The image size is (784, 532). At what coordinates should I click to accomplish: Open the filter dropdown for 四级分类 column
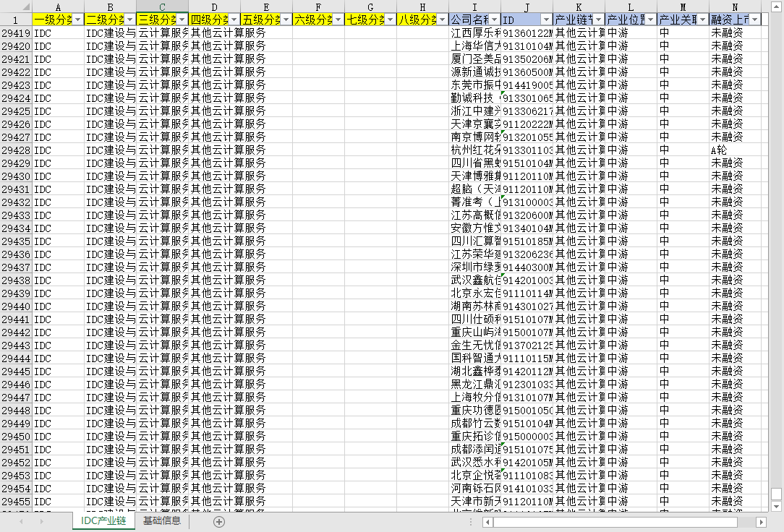point(234,20)
